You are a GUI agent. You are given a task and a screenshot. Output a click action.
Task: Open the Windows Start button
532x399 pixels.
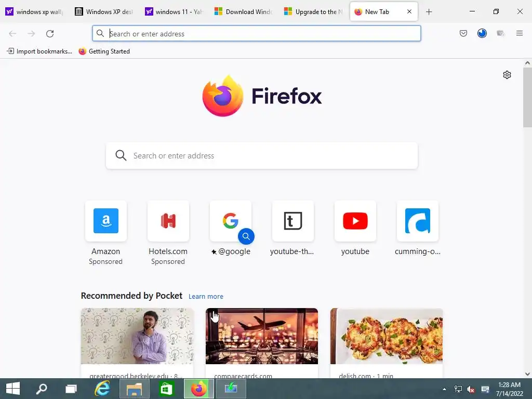point(13,389)
